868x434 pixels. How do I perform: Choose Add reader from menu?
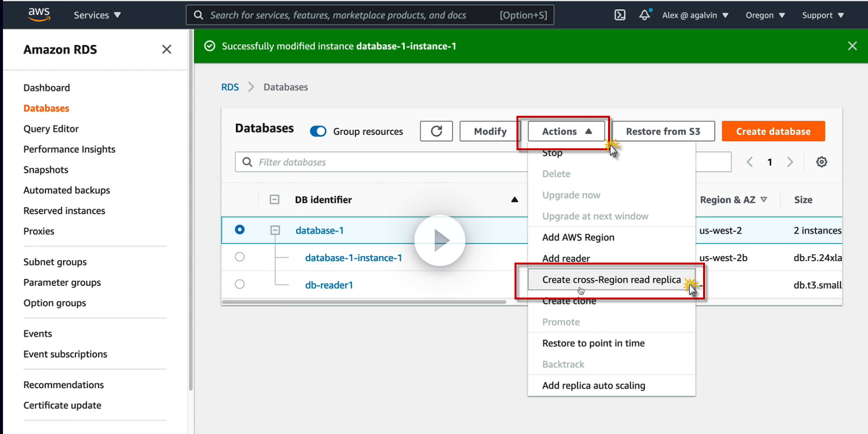click(611, 259)
